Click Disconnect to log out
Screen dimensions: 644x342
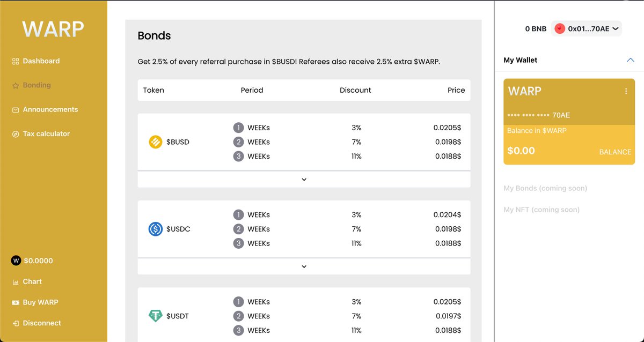point(42,323)
